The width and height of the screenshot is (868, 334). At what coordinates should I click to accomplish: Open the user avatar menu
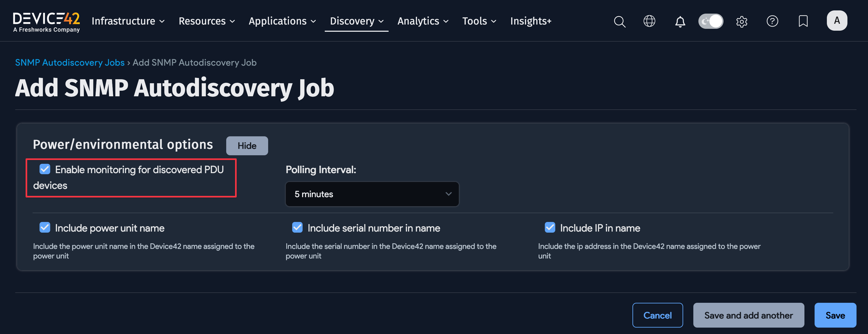(837, 21)
